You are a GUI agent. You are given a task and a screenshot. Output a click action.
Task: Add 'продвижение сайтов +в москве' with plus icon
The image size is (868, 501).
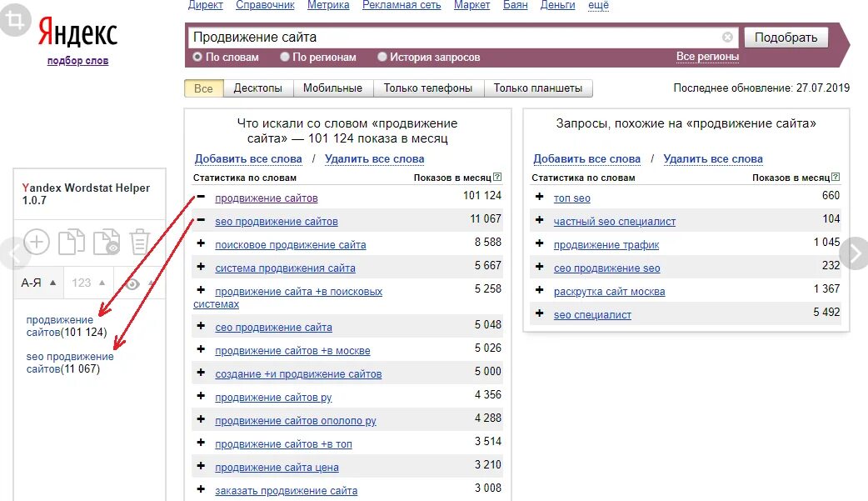point(201,349)
